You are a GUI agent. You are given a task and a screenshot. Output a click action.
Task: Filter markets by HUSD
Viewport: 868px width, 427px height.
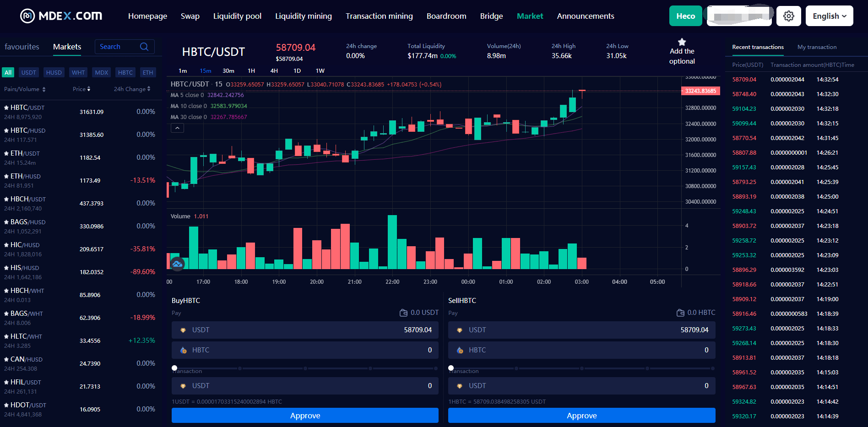coord(54,72)
